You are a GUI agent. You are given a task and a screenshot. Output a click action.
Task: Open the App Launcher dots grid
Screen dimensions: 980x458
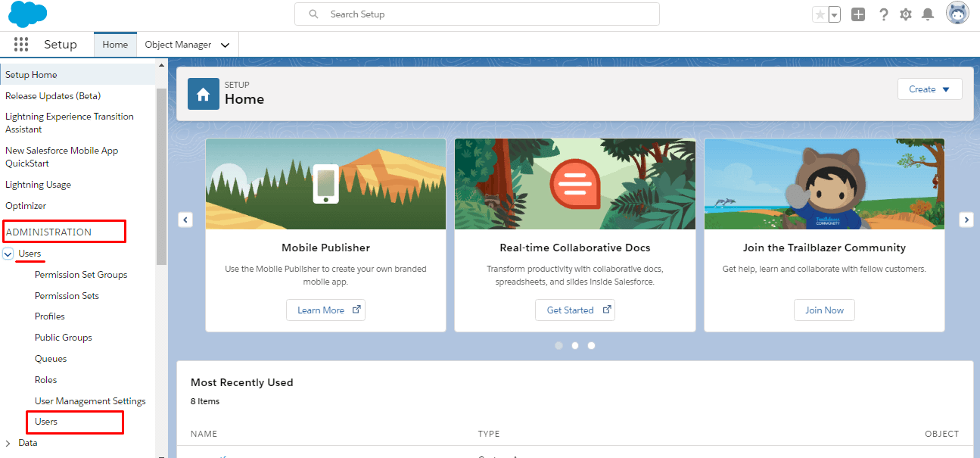click(21, 45)
